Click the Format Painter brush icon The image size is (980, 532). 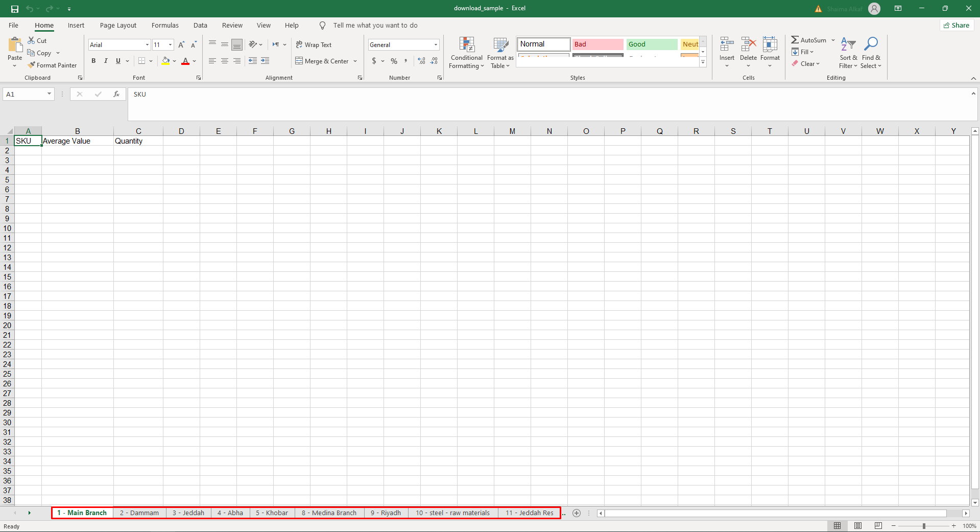click(x=32, y=65)
